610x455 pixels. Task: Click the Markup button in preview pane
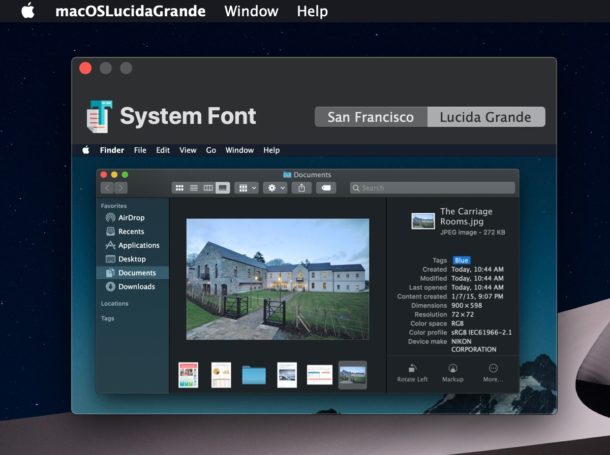coord(453,373)
